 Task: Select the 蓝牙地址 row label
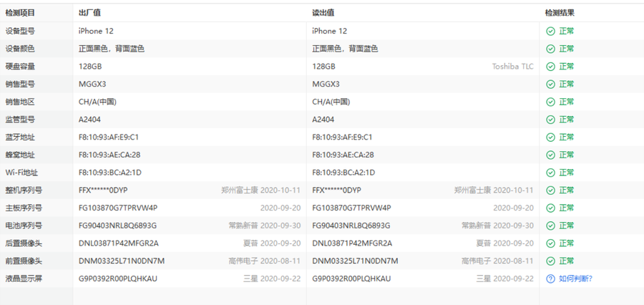click(x=20, y=137)
